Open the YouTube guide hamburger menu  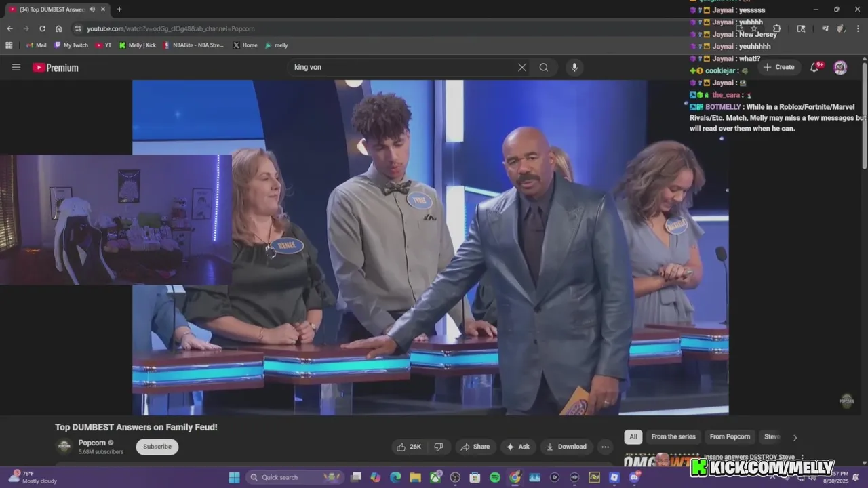16,67
